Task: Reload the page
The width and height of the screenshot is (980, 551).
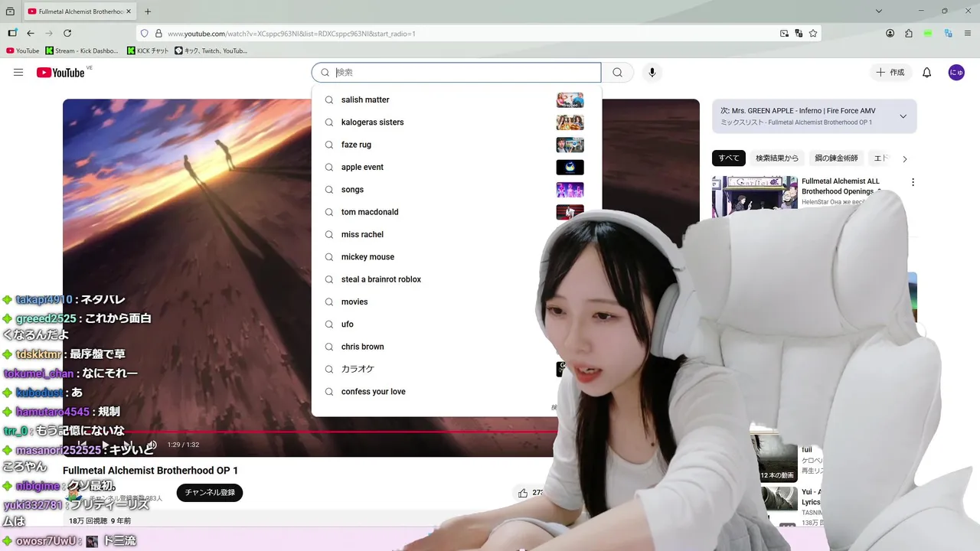Action: 67,34
